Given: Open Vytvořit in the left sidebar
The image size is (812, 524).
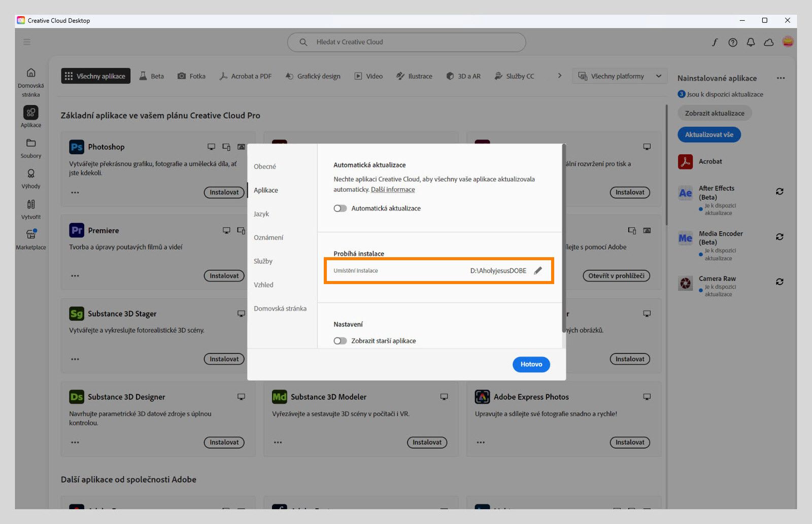Looking at the screenshot, I should coord(31,209).
